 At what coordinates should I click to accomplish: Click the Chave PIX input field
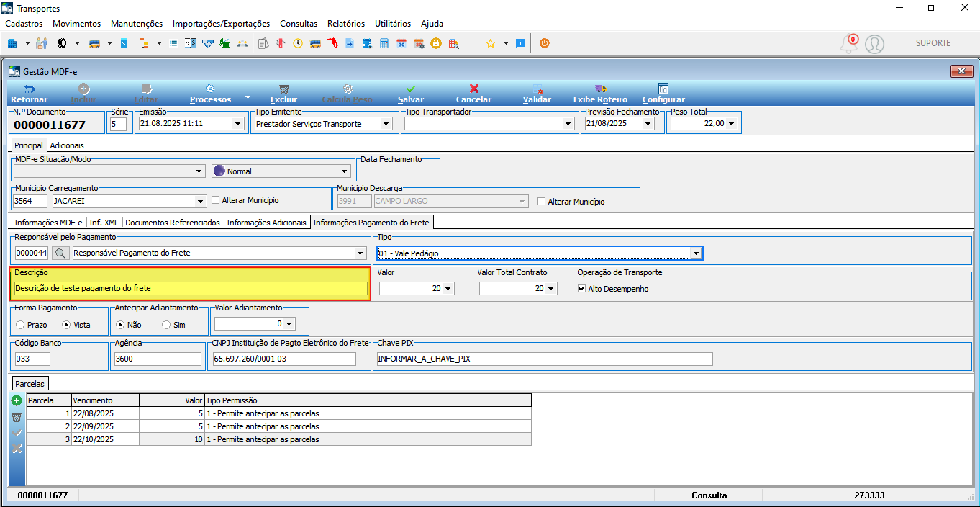[x=544, y=359]
